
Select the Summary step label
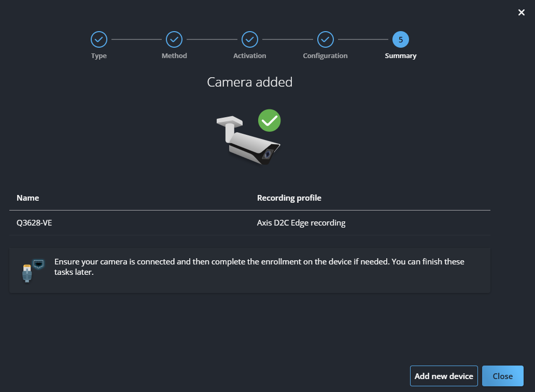point(400,56)
